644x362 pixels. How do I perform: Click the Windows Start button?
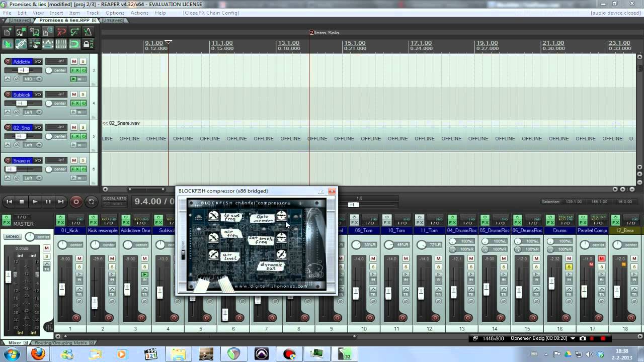pos(11,354)
